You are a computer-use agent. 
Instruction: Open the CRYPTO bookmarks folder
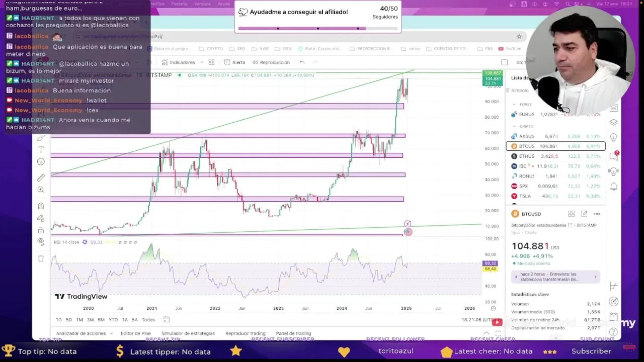click(x=211, y=49)
